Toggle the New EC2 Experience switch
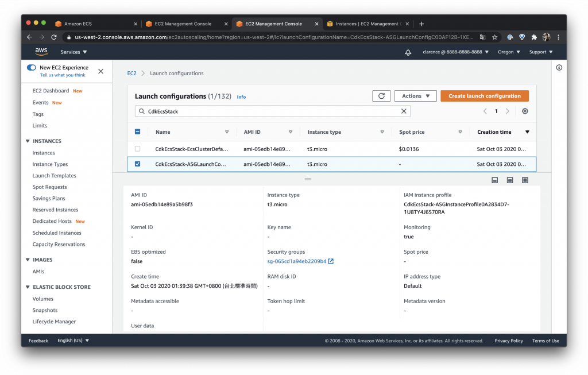 [32, 68]
